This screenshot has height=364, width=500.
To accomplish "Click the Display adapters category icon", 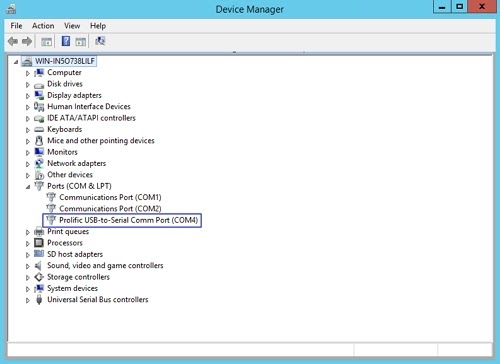I will point(39,95).
